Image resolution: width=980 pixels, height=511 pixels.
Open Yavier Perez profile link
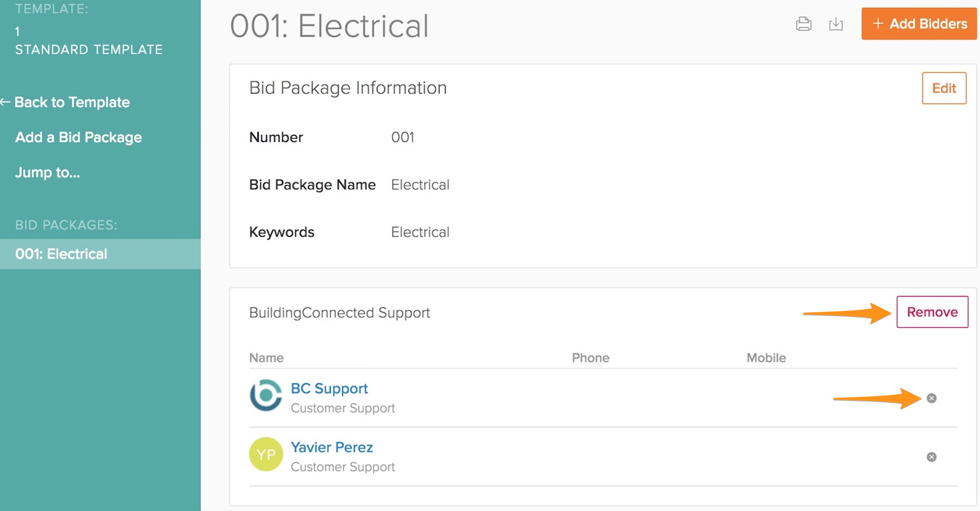pos(332,447)
